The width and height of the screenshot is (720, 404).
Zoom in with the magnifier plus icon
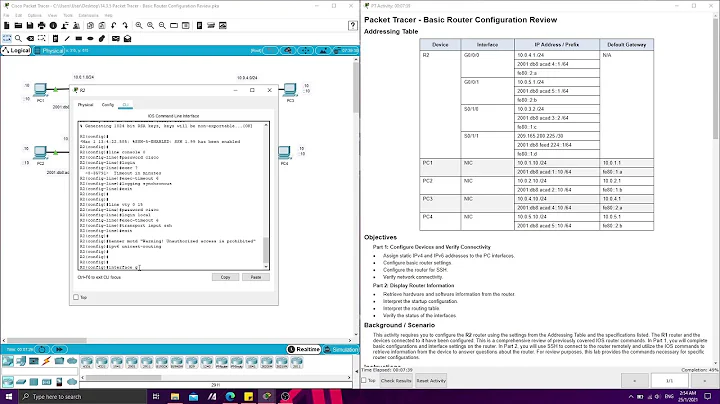point(139,25)
